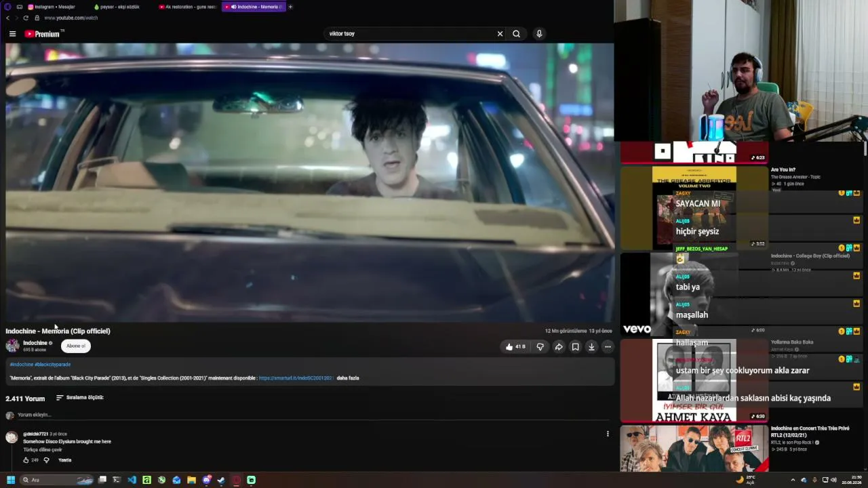Open the Indochine channel avatar
This screenshot has width=868, height=488.
pyautogui.click(x=12, y=346)
